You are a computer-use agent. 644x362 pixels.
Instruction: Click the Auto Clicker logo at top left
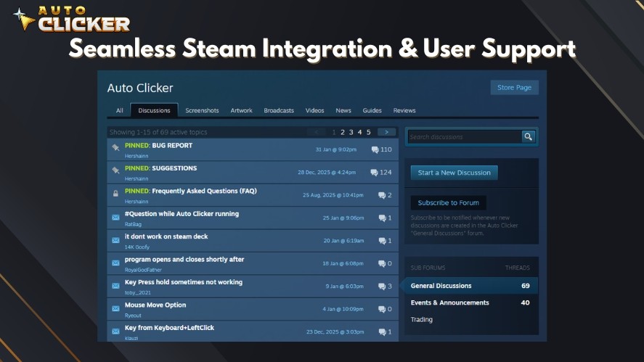(72, 19)
